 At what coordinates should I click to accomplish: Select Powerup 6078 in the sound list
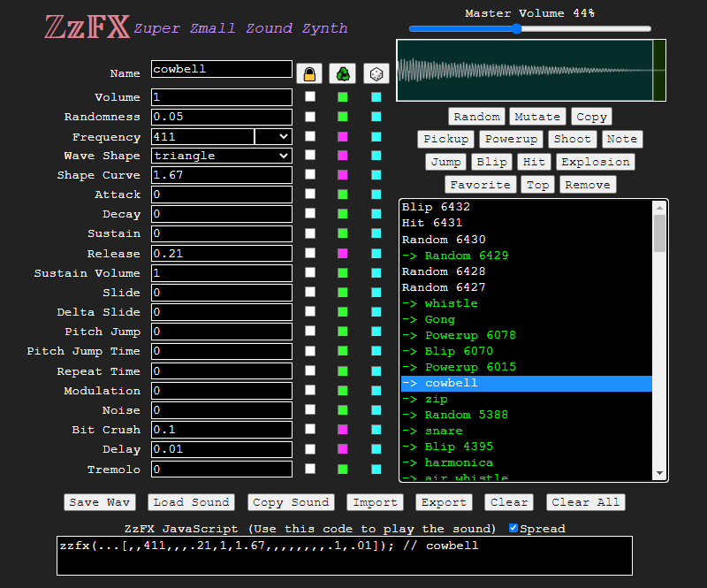[470, 335]
